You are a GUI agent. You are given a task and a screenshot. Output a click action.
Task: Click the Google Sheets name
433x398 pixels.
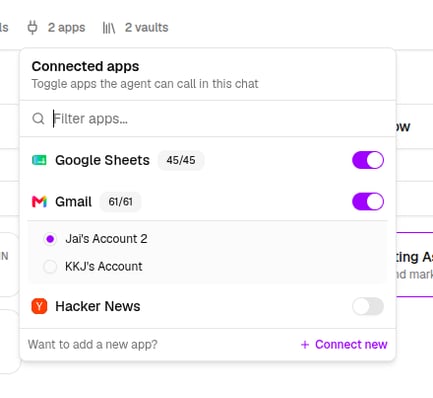[x=102, y=160]
